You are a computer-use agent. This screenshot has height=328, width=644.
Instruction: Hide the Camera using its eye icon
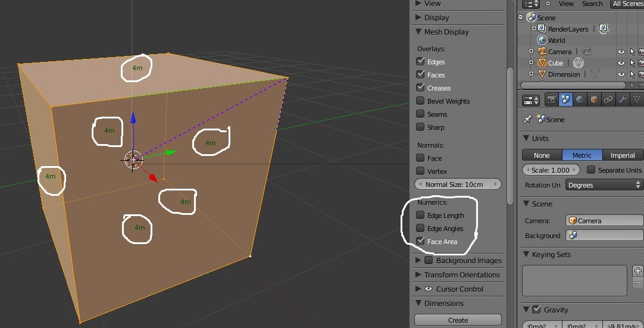coord(621,52)
